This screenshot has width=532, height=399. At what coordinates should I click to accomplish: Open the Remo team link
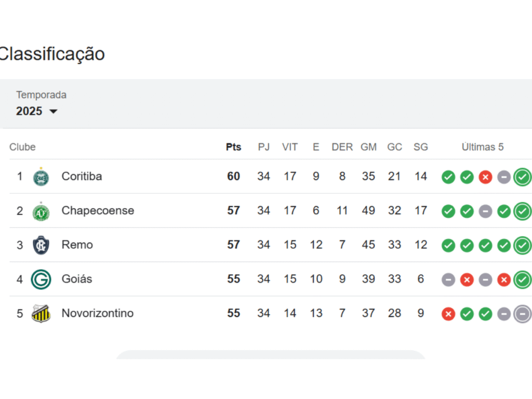[77, 245]
